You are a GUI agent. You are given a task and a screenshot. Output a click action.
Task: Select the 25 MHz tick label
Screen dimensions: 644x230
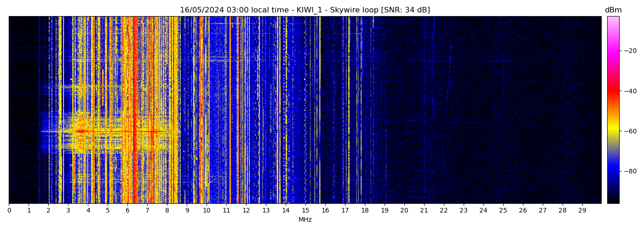[503, 211]
